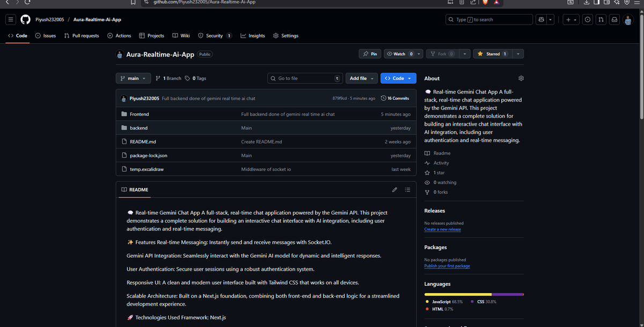Open the header issues icon beside the plus button
The image size is (644, 327).
pos(588,19)
